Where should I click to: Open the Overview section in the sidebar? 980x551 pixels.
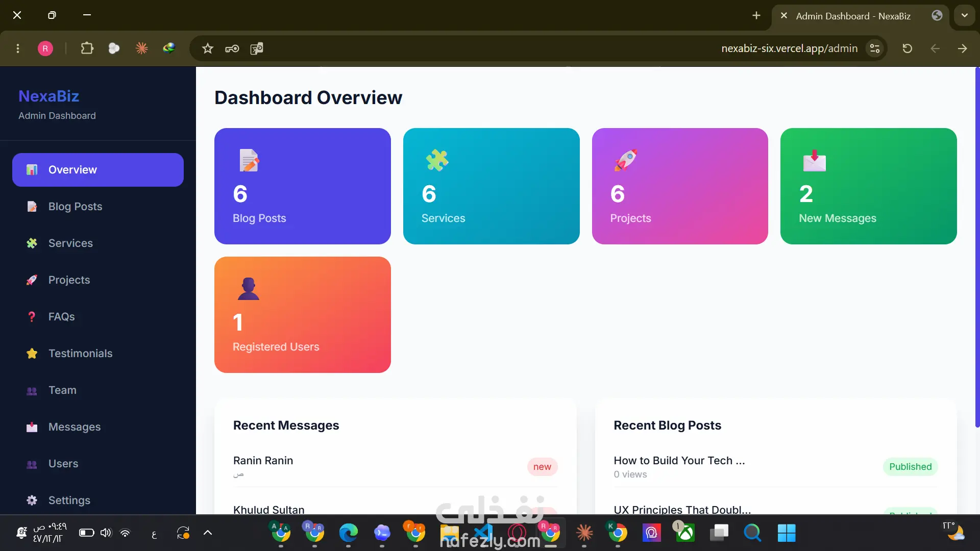click(98, 170)
